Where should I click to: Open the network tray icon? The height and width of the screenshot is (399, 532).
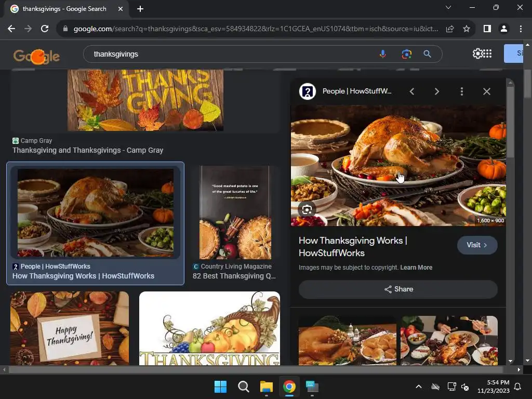(451, 387)
